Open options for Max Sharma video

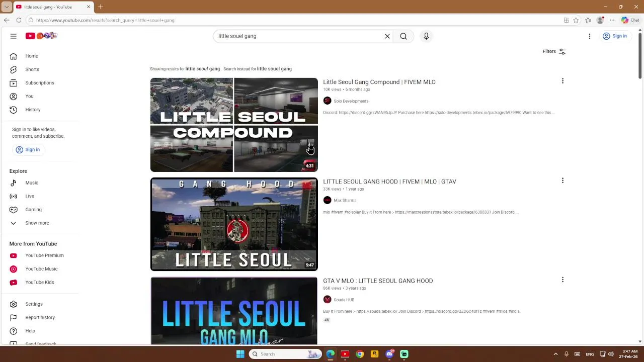562,180
